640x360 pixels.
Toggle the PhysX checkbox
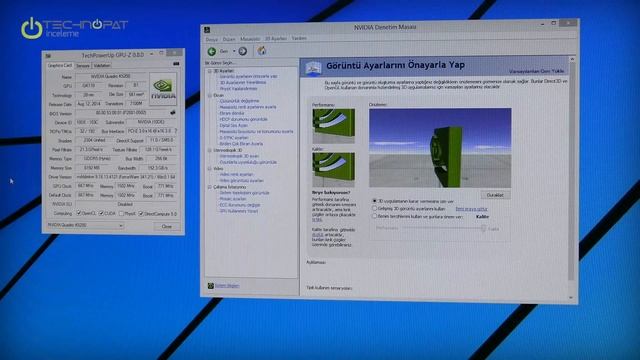tap(121, 213)
